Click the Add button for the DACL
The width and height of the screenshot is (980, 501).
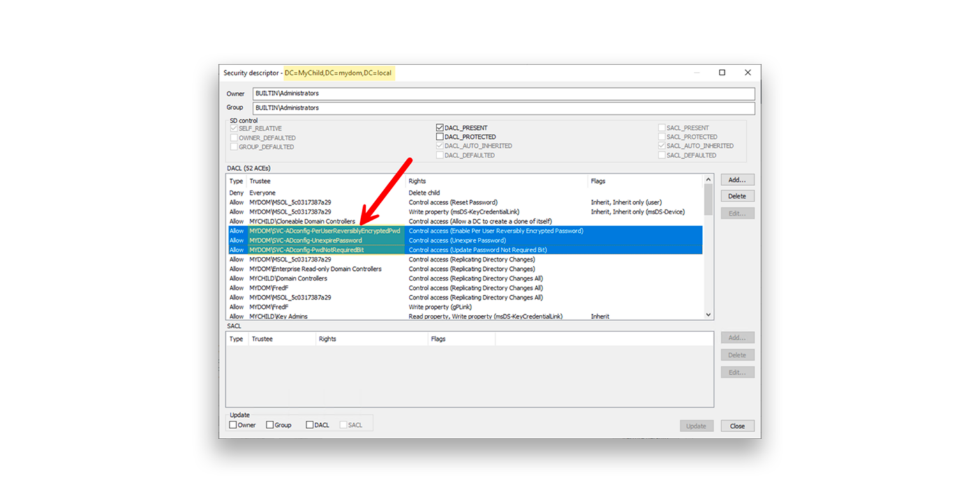[737, 179]
